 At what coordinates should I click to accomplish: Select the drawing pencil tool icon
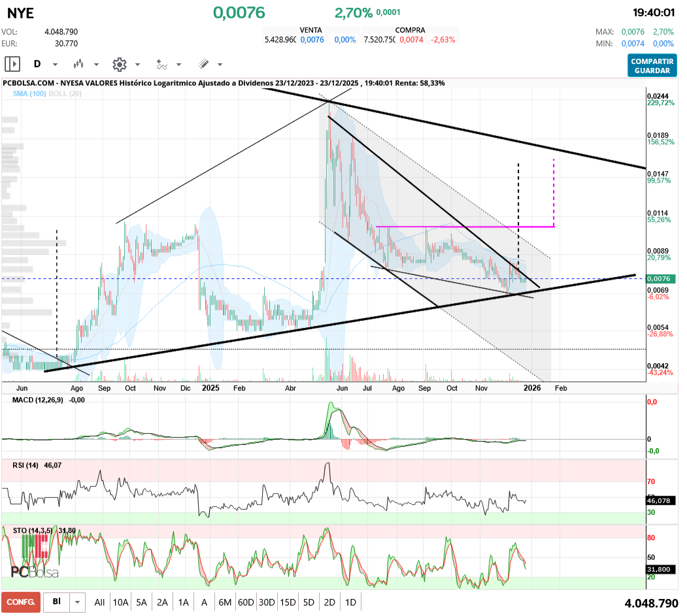(204, 64)
